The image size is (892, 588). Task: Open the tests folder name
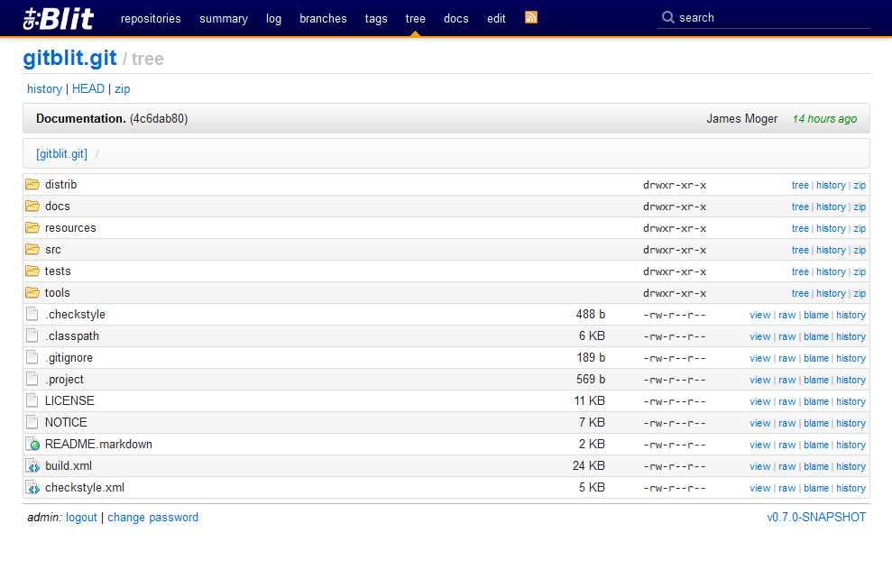(x=58, y=271)
